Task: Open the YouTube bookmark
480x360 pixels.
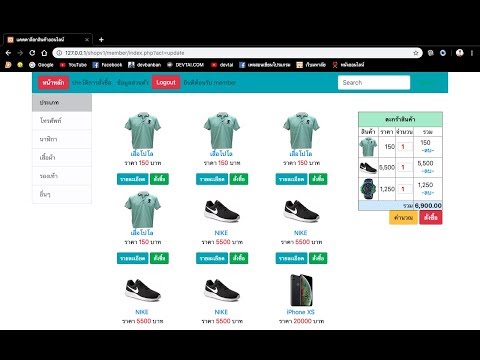Action: pyautogui.click(x=73, y=65)
